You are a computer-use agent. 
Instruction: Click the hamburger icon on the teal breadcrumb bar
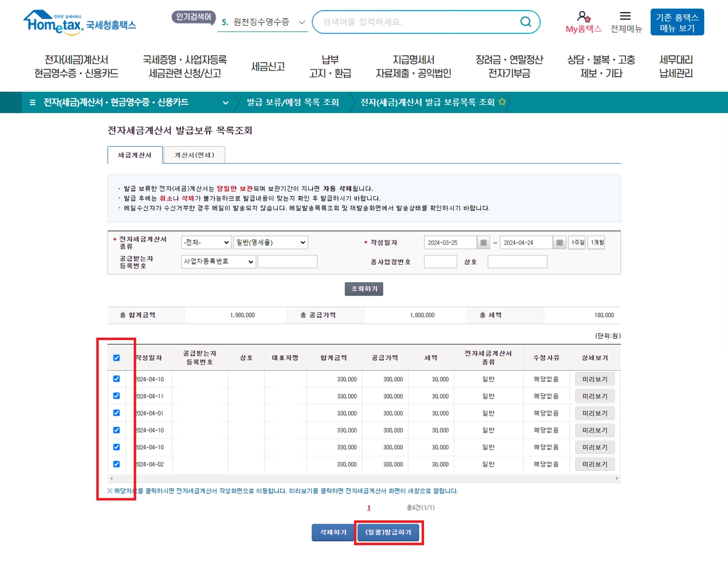click(33, 102)
